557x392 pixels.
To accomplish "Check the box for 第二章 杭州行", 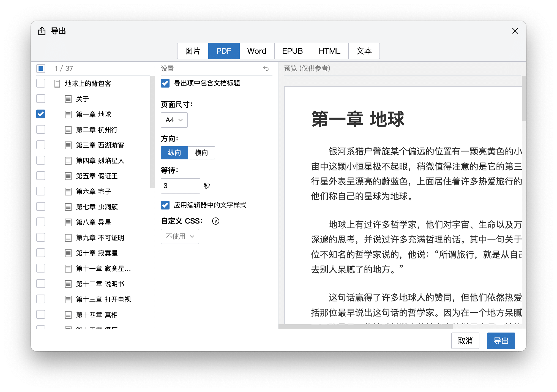I will coord(41,129).
